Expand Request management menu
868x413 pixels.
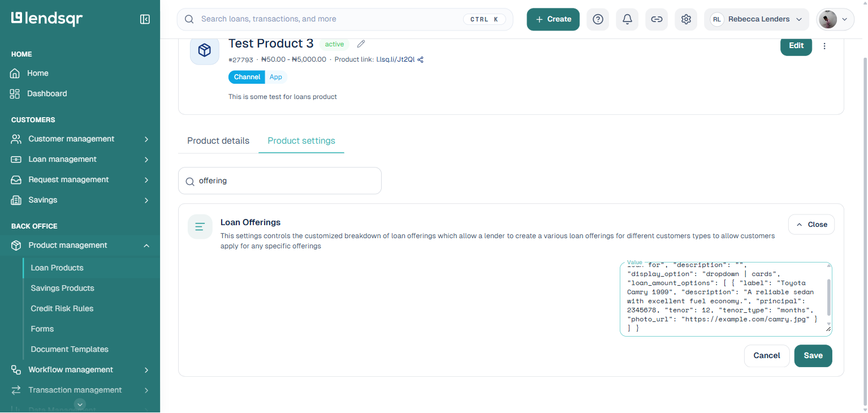[x=80, y=179]
